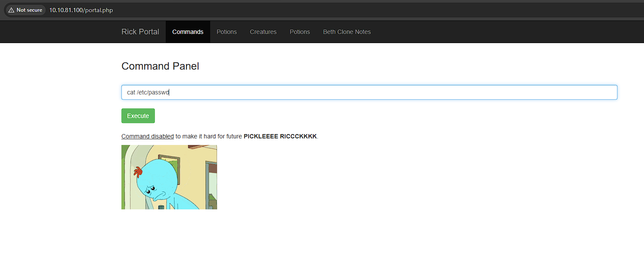The height and width of the screenshot is (259, 644).
Task: Click the portal.php path in the URL
Action: [99, 10]
